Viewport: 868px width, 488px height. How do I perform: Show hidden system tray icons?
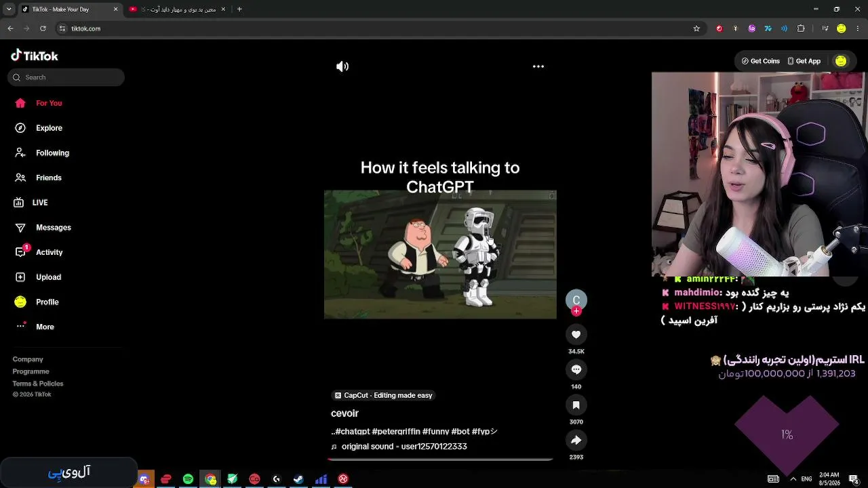click(x=793, y=479)
